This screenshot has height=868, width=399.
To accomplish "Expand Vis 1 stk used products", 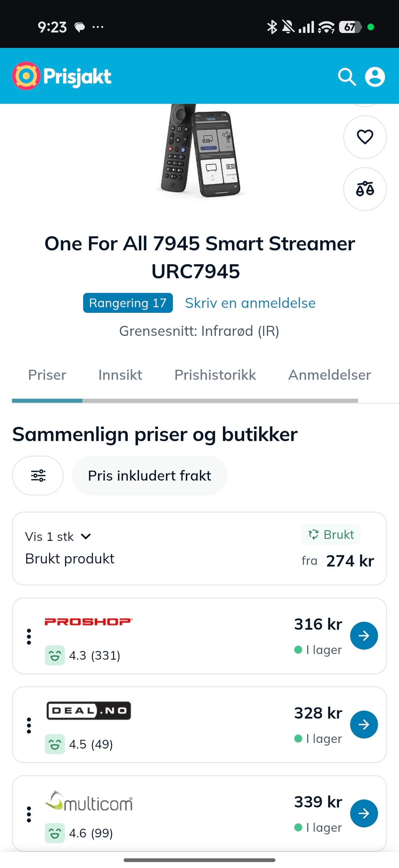I will point(58,536).
